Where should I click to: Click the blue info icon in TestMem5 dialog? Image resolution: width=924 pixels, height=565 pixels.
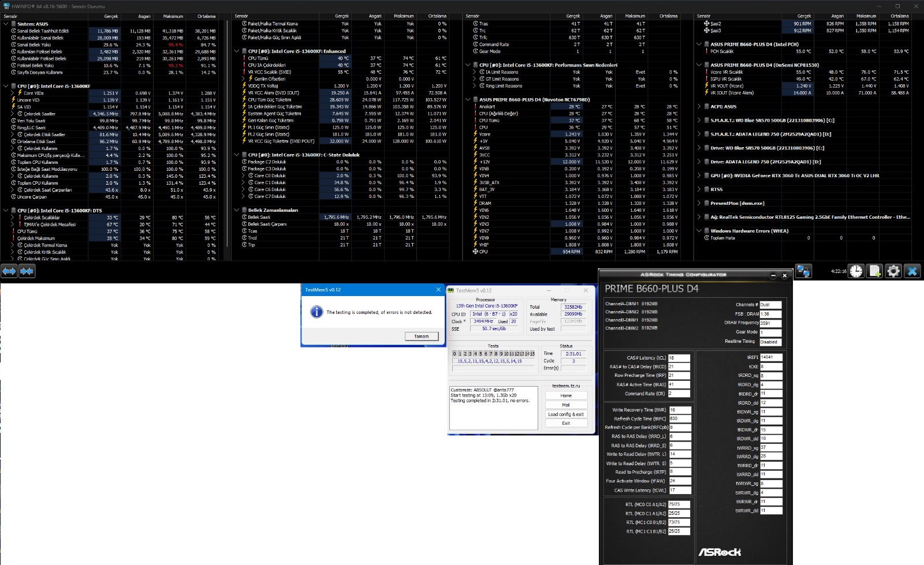316,312
